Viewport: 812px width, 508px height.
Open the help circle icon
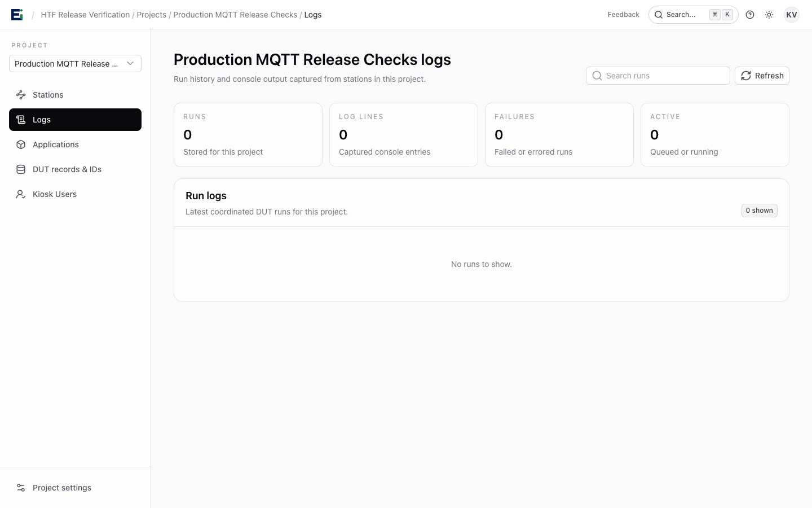coord(750,15)
